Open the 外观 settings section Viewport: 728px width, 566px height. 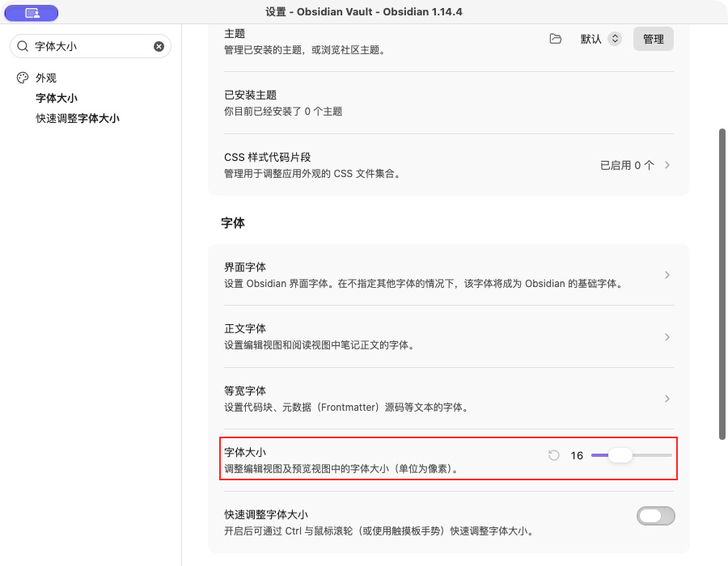46,78
